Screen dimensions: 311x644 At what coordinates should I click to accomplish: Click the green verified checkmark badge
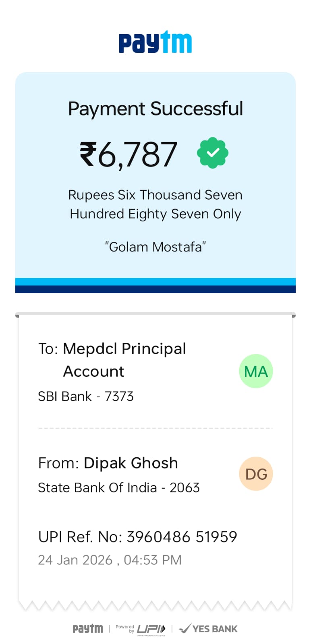213,153
